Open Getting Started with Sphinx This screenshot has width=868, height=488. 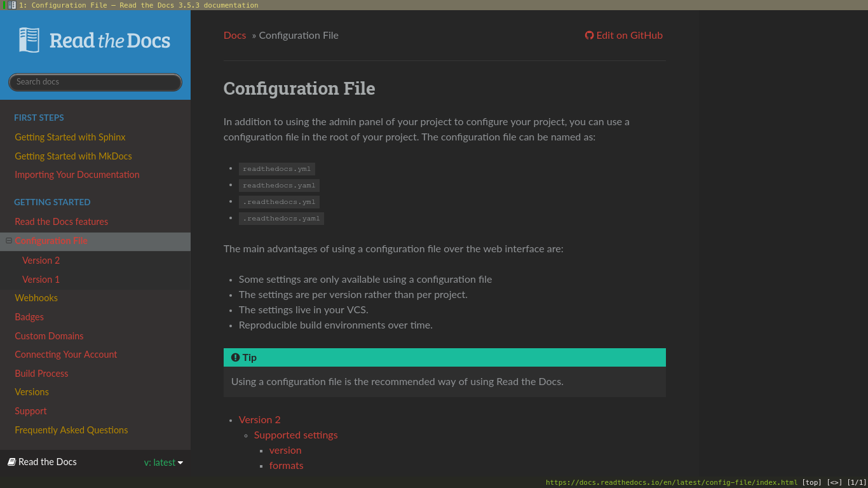(70, 137)
